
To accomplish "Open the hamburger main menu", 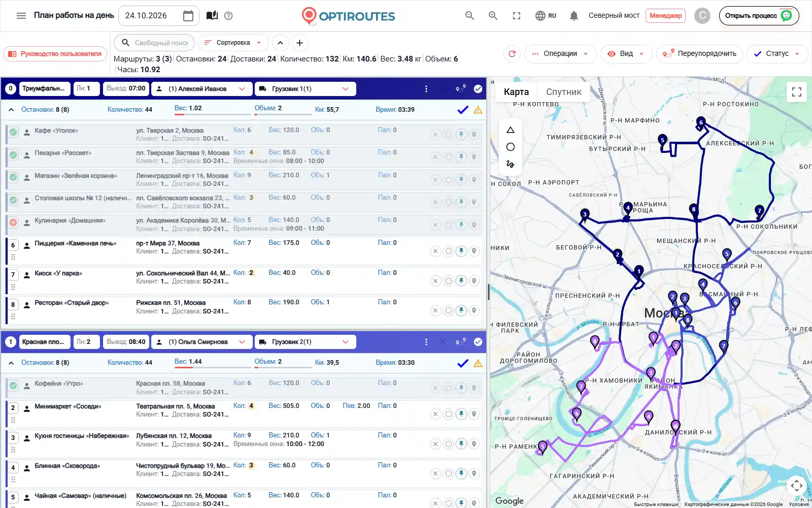I will [21, 16].
